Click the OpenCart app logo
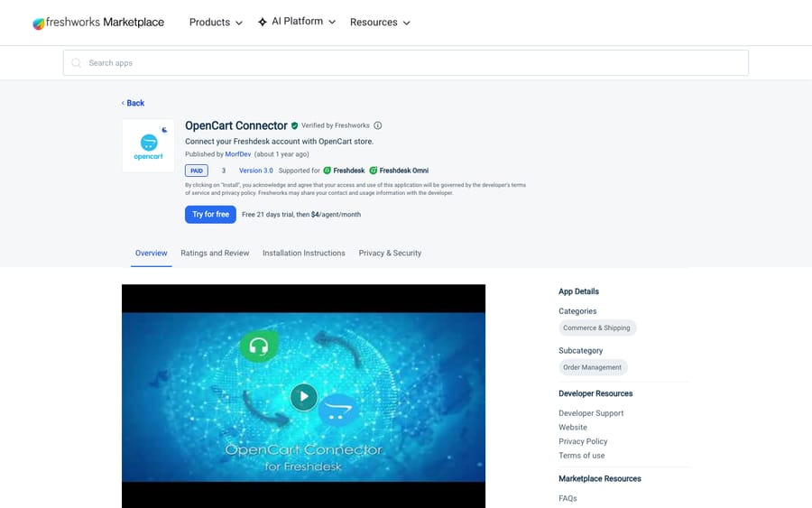 point(148,146)
